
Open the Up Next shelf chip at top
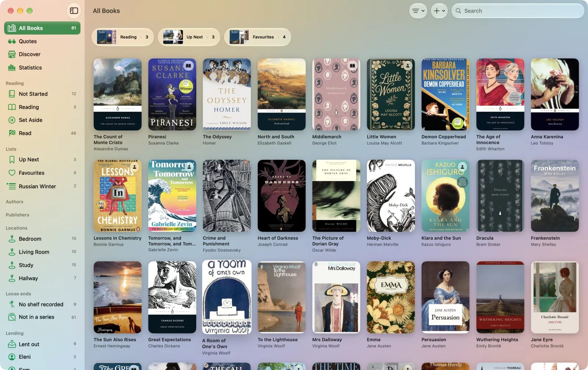point(189,37)
